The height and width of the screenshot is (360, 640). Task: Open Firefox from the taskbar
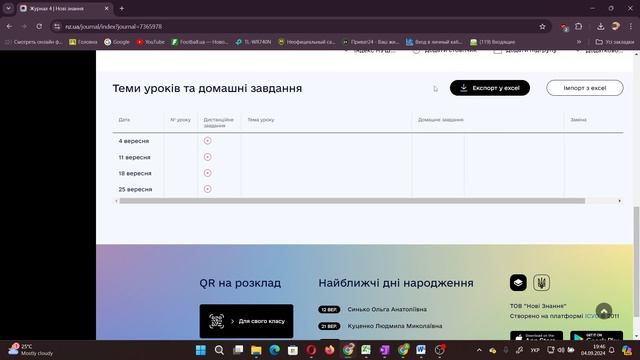(x=330, y=350)
